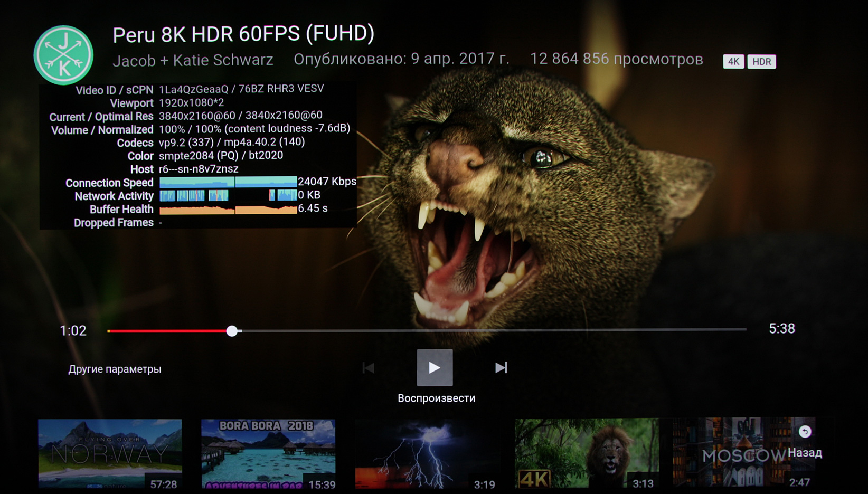Click the seek bar scrubber handle
Screen dimensions: 868x494
pyautogui.click(x=232, y=331)
